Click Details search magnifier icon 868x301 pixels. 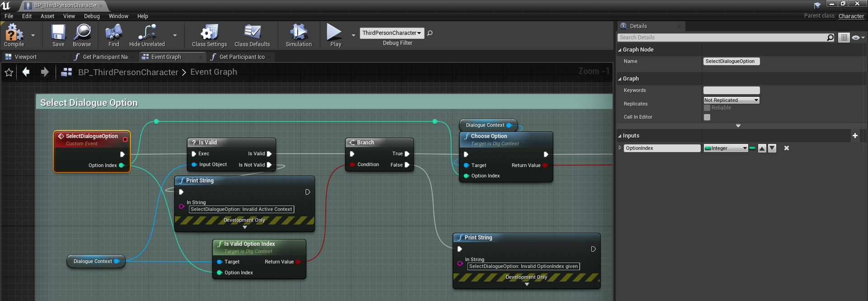tap(830, 38)
